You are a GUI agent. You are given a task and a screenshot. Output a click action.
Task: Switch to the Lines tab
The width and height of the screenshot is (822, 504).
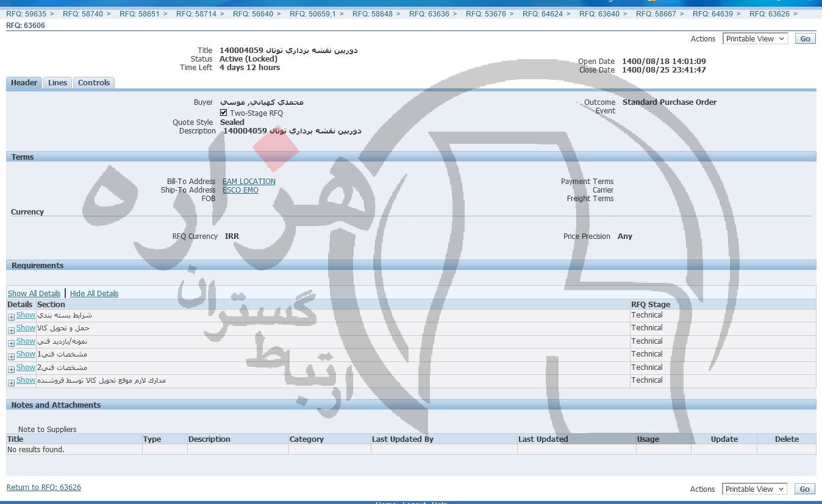tap(57, 83)
